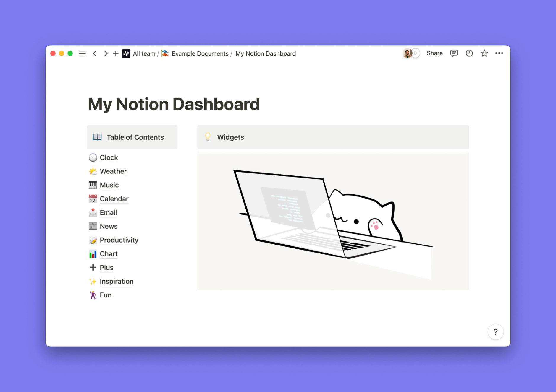Minimize window with yellow button
The height and width of the screenshot is (392, 556).
point(62,53)
